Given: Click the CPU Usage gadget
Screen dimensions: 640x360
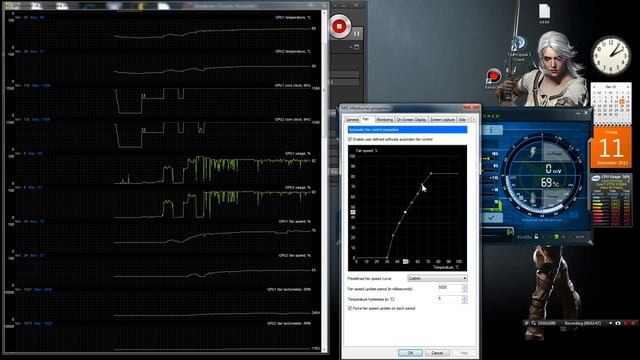Looking at the screenshot, I should (x=611, y=200).
